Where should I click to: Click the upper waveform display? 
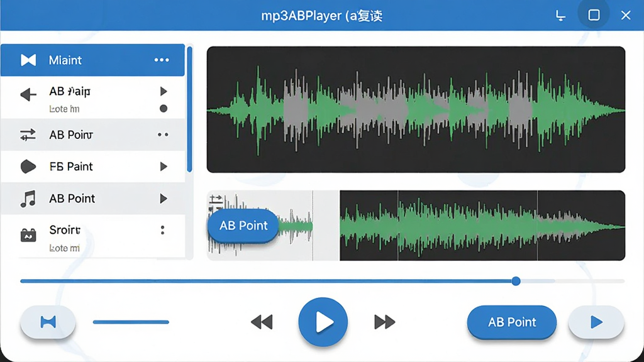(416, 109)
